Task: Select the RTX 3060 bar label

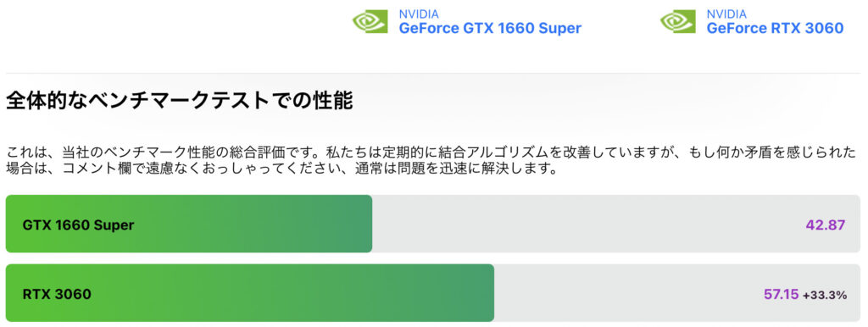Action: pos(57,294)
